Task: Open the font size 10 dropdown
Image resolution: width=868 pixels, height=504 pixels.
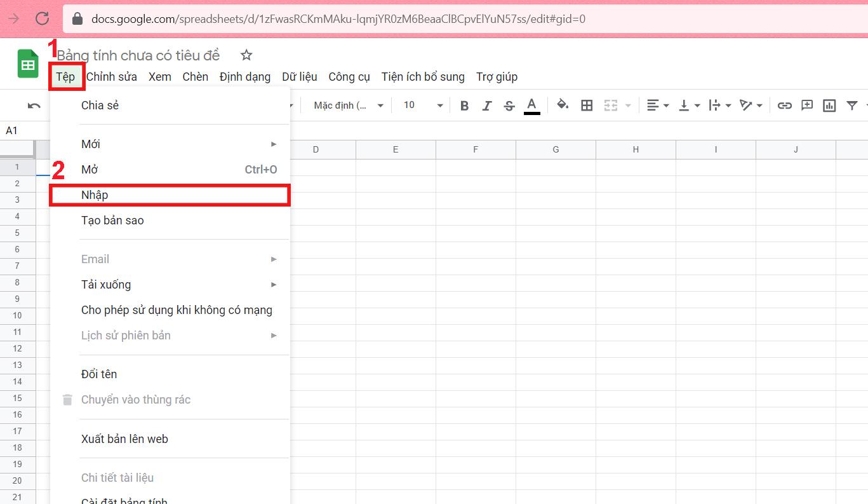Action: click(x=423, y=106)
